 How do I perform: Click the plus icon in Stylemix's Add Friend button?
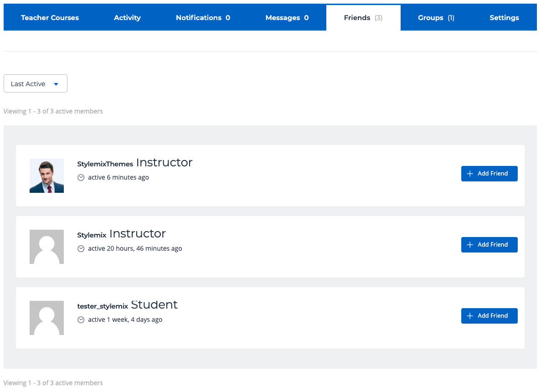point(470,245)
